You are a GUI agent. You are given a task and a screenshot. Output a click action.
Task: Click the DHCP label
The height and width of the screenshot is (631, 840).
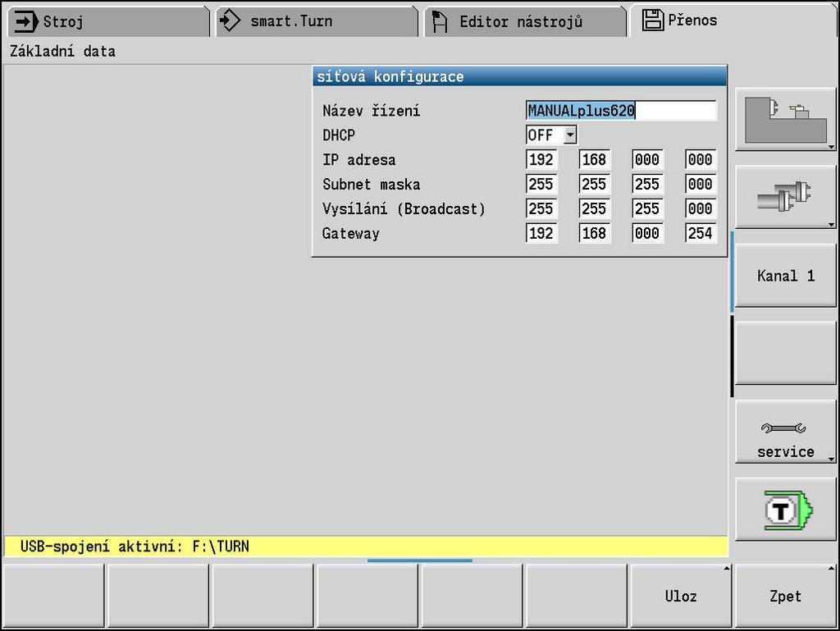point(339,135)
